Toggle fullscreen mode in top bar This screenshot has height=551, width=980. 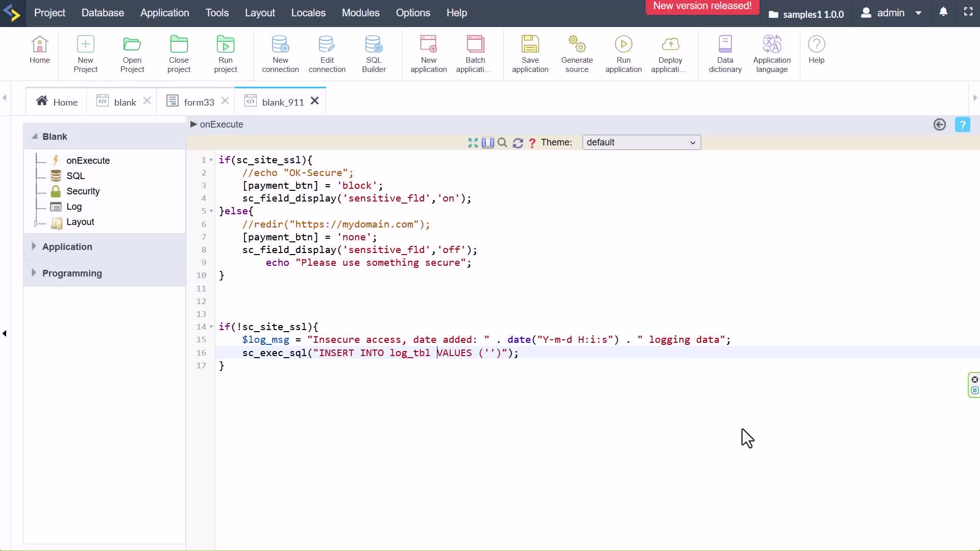click(968, 12)
